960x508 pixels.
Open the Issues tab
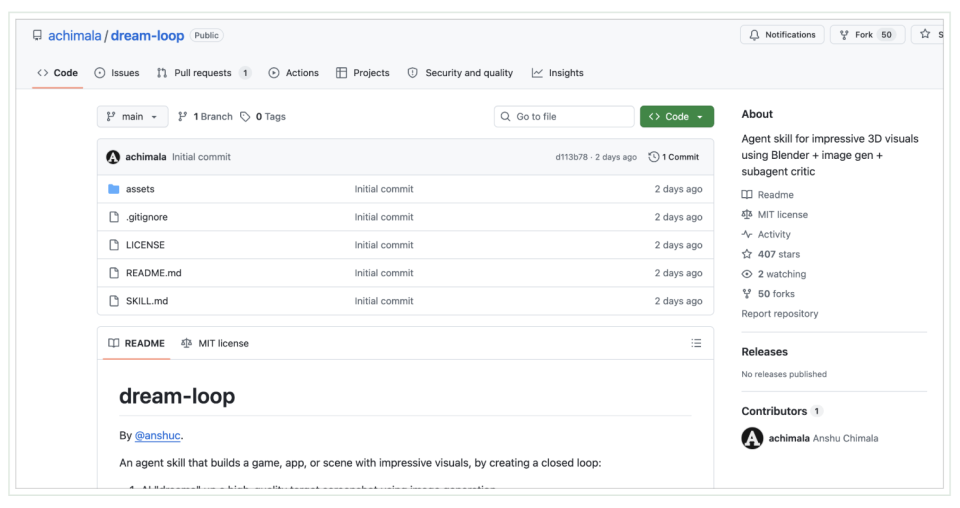tap(117, 73)
